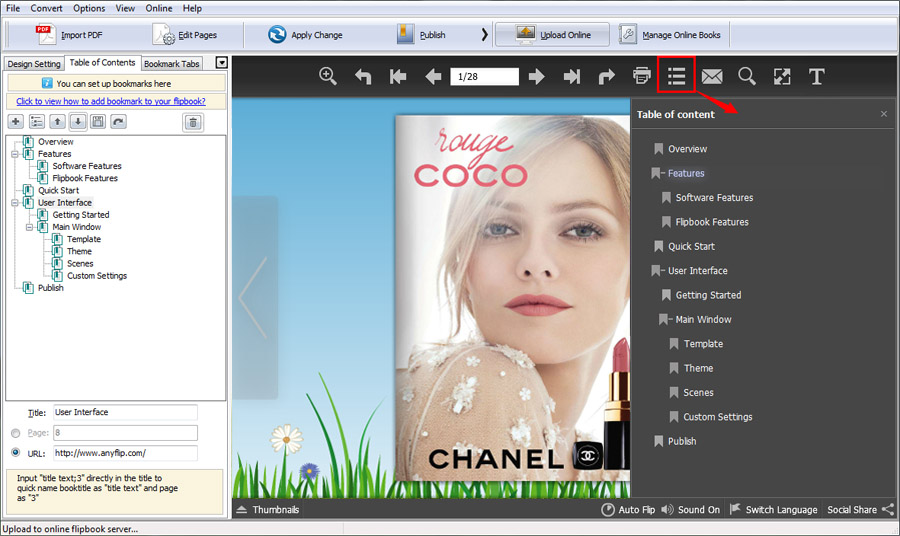Click the fullscreen toggle icon
Viewport: 900px width, 536px height.
782,76
